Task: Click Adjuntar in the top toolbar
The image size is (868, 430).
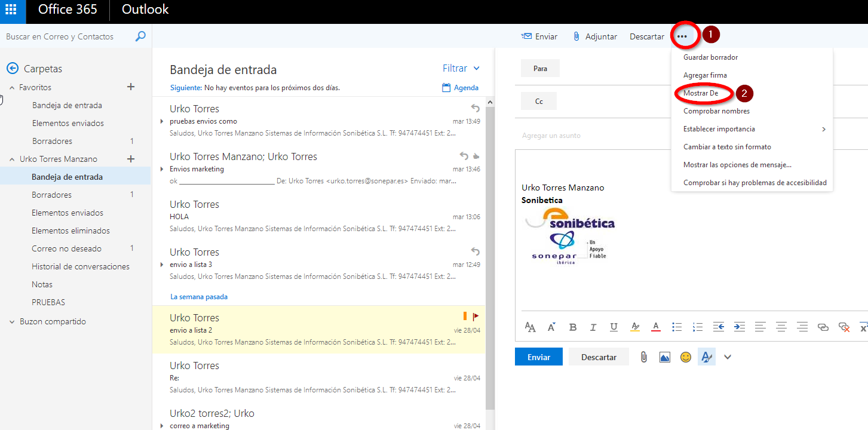Action: 594,36
